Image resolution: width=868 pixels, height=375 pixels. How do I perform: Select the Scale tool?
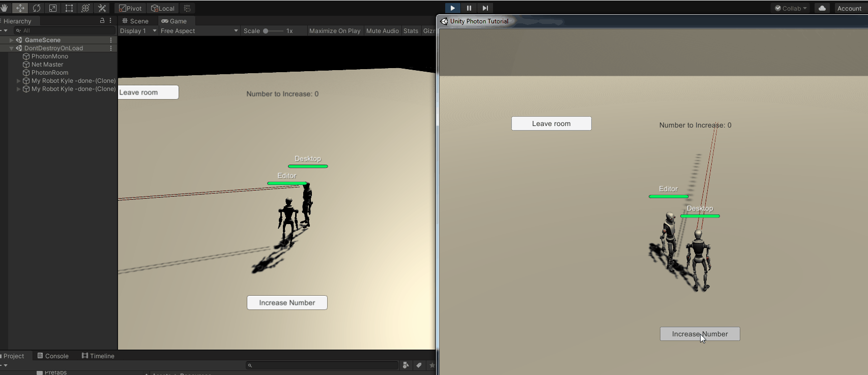pyautogui.click(x=53, y=8)
